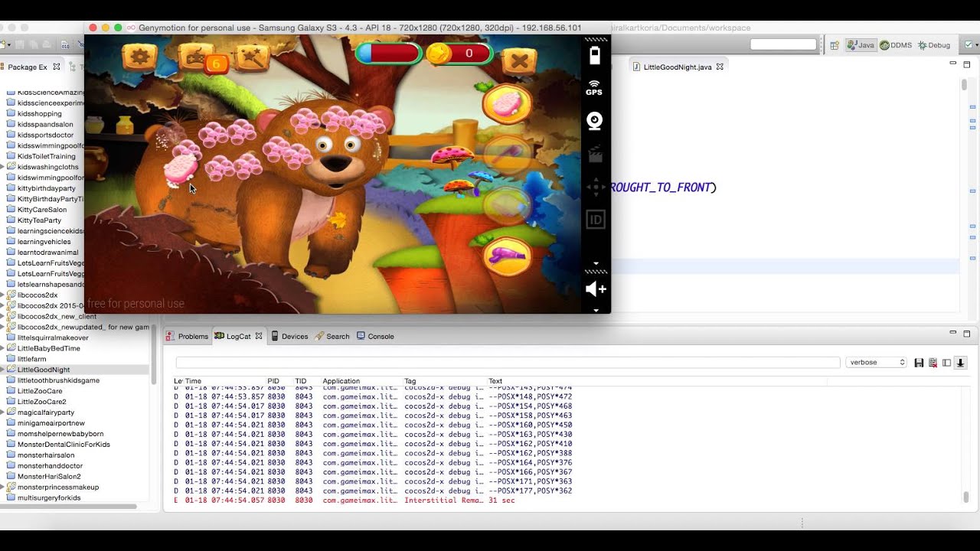The image size is (980, 551).
Task: Save the LogCat log with the floppy disk icon
Action: 919,363
